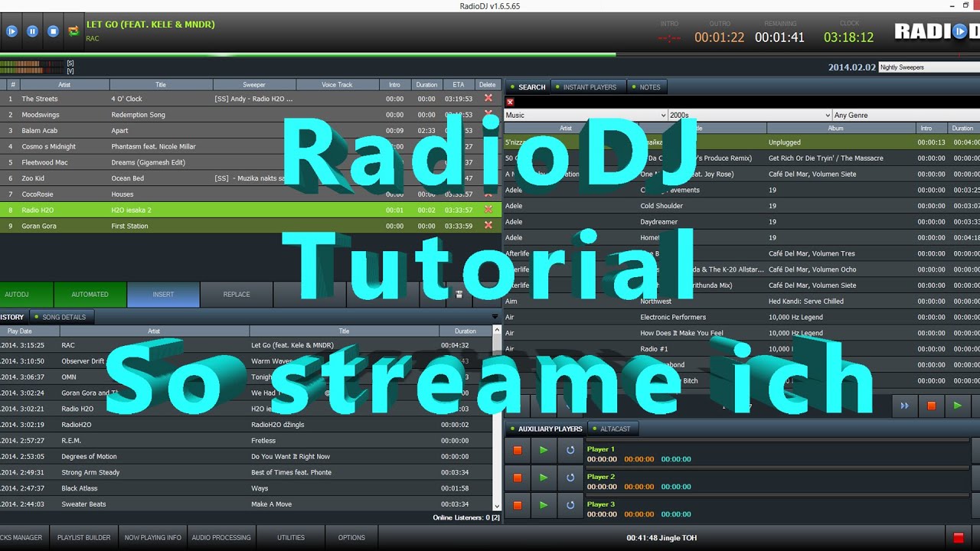Toggle loop on auxiliary Player 1

(570, 450)
